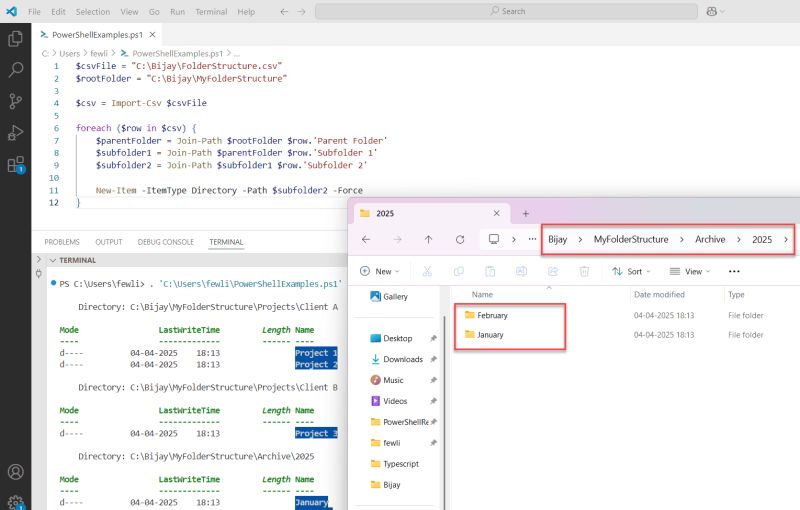This screenshot has width=800, height=510.
Task: Open the View dropdown in File Explorer
Action: (x=690, y=271)
